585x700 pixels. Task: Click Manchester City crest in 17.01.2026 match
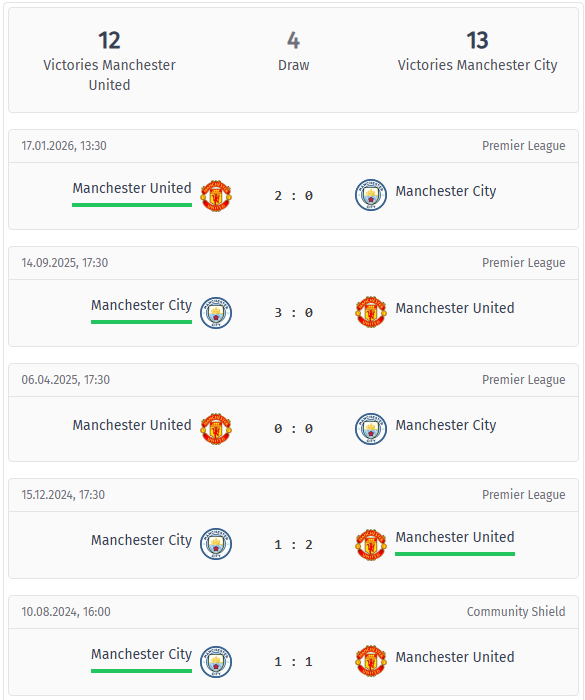coord(371,195)
